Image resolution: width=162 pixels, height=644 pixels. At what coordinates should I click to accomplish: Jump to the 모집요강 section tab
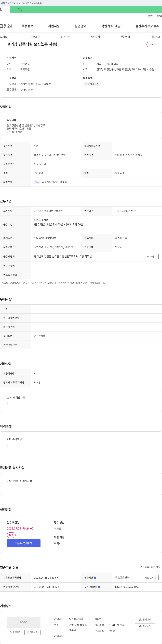(x=5, y=37)
